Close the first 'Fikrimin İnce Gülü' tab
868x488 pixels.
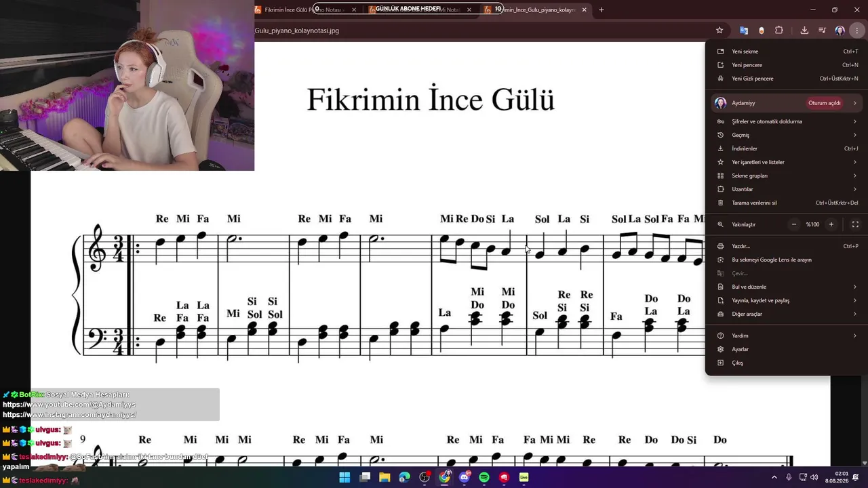coord(354,9)
